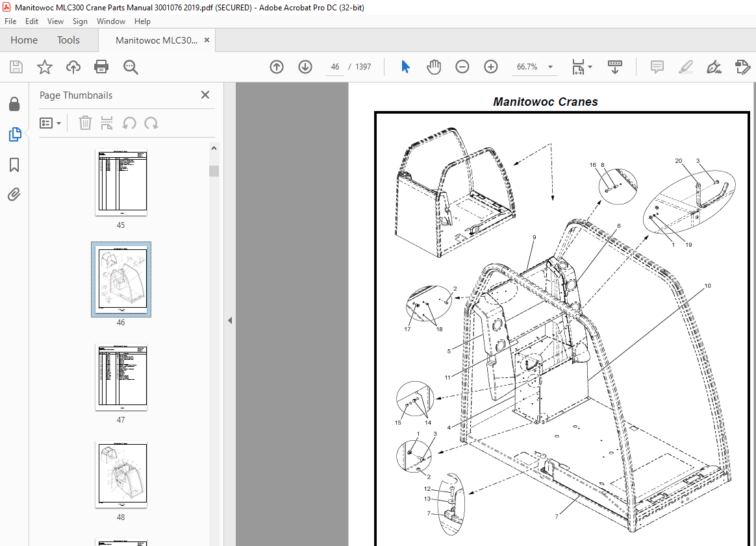Print the document with printer icon
This screenshot has height=546, width=756.
101,66
